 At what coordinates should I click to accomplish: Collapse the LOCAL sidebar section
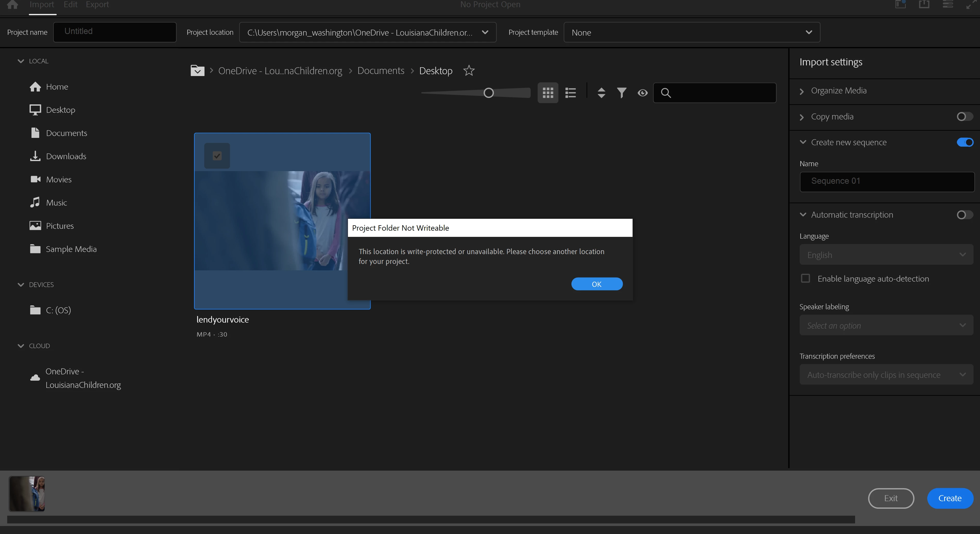(21, 61)
